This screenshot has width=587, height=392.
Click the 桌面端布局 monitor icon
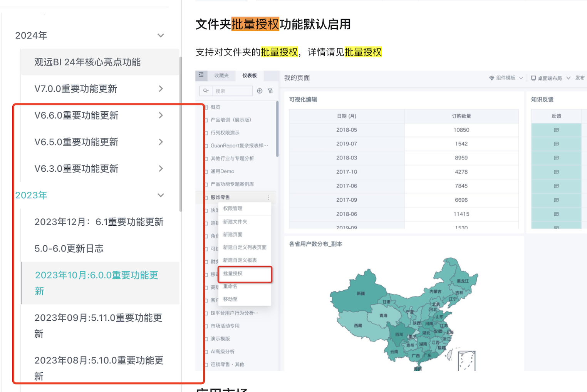(533, 78)
